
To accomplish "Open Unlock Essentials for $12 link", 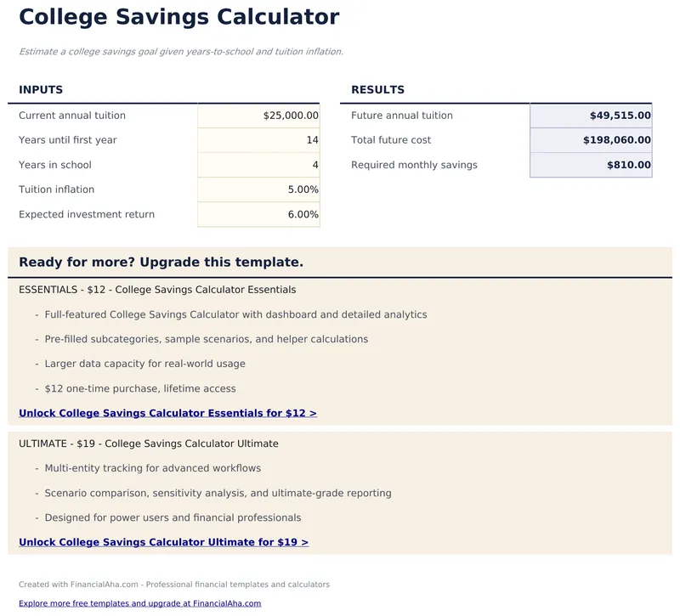I will pos(167,414).
